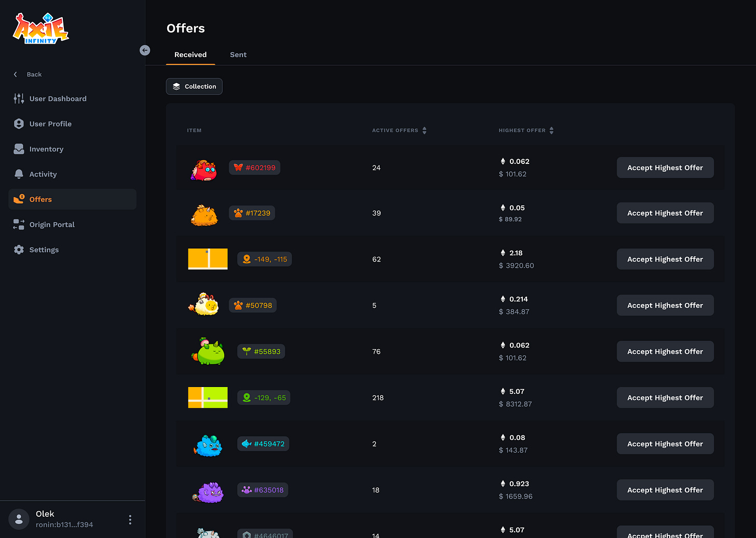756x538 pixels.
Task: Open the User Profile sidebar icon
Action: point(19,123)
